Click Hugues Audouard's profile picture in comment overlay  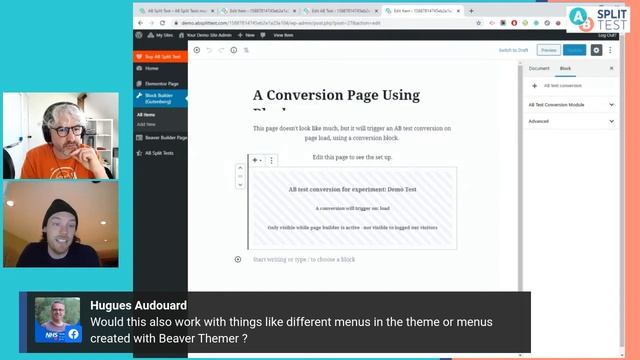point(58,320)
